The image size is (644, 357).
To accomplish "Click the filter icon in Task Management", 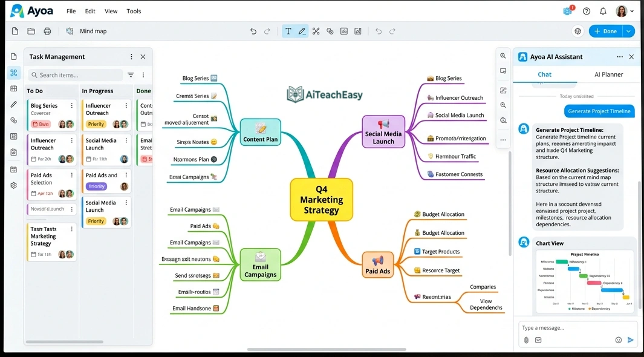I will (x=130, y=75).
